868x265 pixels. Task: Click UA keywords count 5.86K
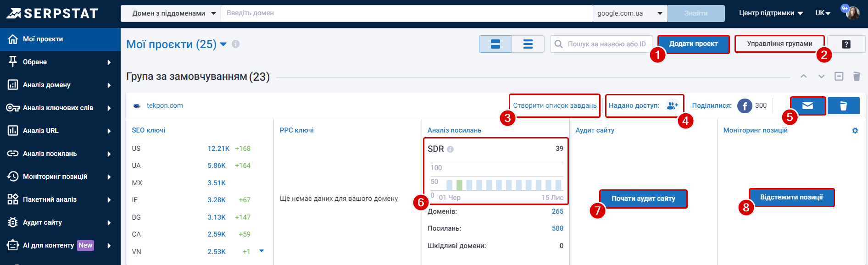tap(217, 166)
